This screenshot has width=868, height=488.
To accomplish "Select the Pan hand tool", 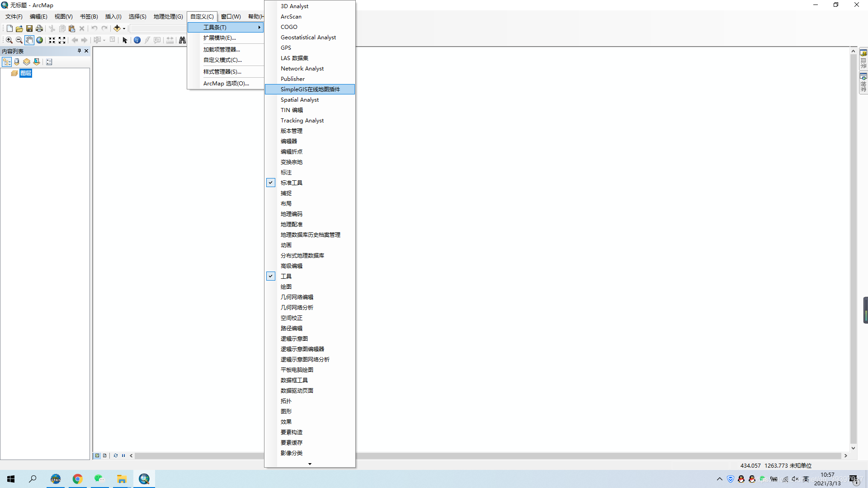I will pyautogui.click(x=29, y=40).
